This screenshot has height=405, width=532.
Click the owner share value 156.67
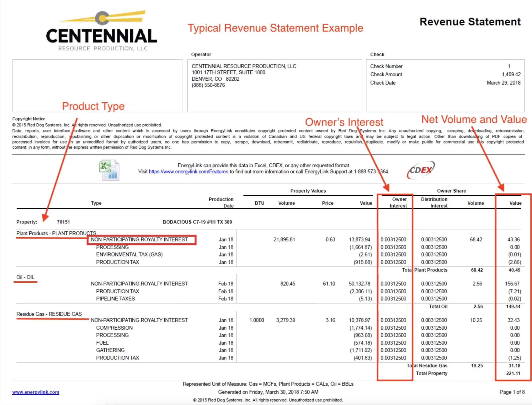512,283
